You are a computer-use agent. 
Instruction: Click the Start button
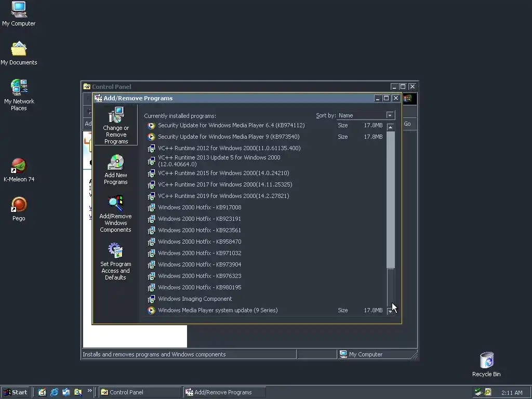pos(15,392)
